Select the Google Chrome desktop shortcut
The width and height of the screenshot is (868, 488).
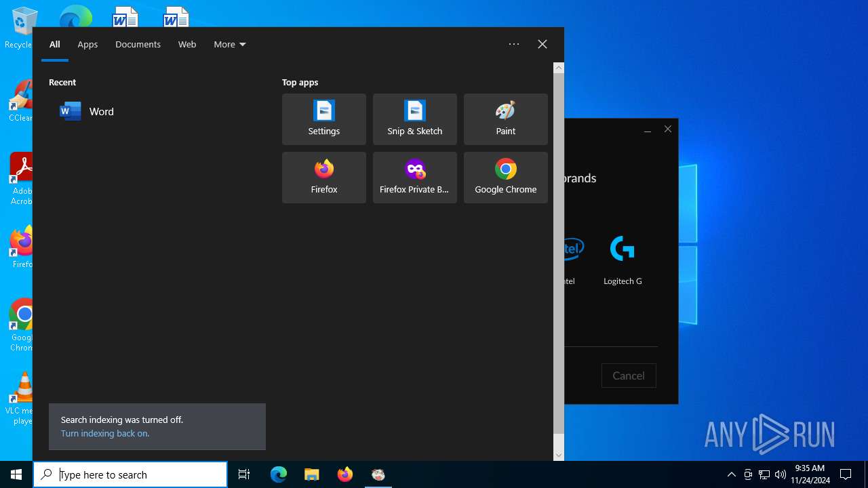pyautogui.click(x=21, y=325)
